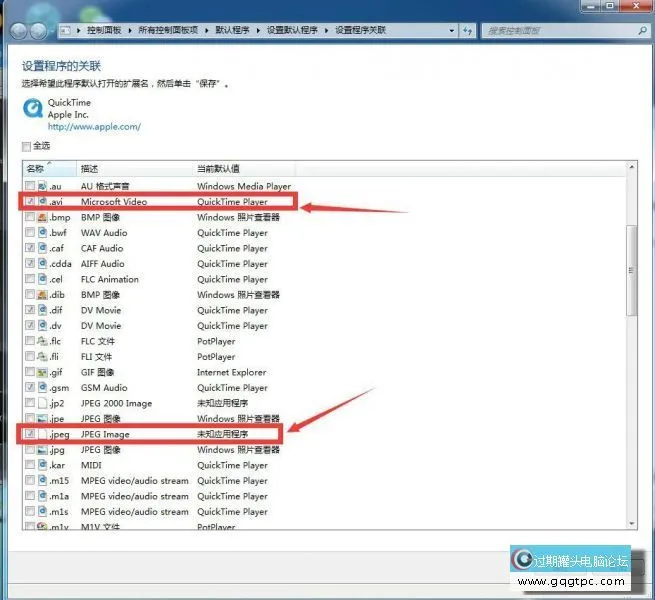Uncheck the .jpeg extension checkbox
Image resolution: width=655 pixels, height=600 pixels.
30,434
